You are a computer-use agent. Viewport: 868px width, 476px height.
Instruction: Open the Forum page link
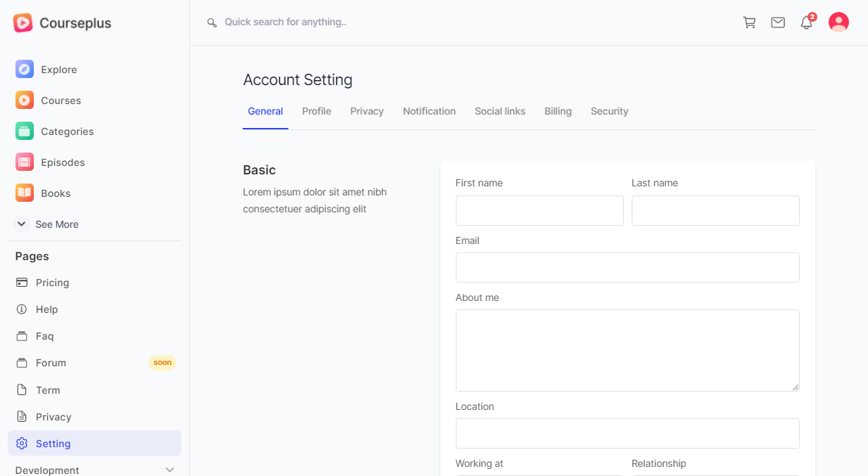click(51, 363)
